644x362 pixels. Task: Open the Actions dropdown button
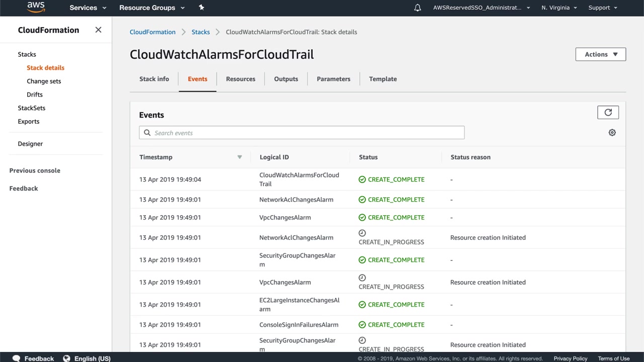click(x=600, y=54)
